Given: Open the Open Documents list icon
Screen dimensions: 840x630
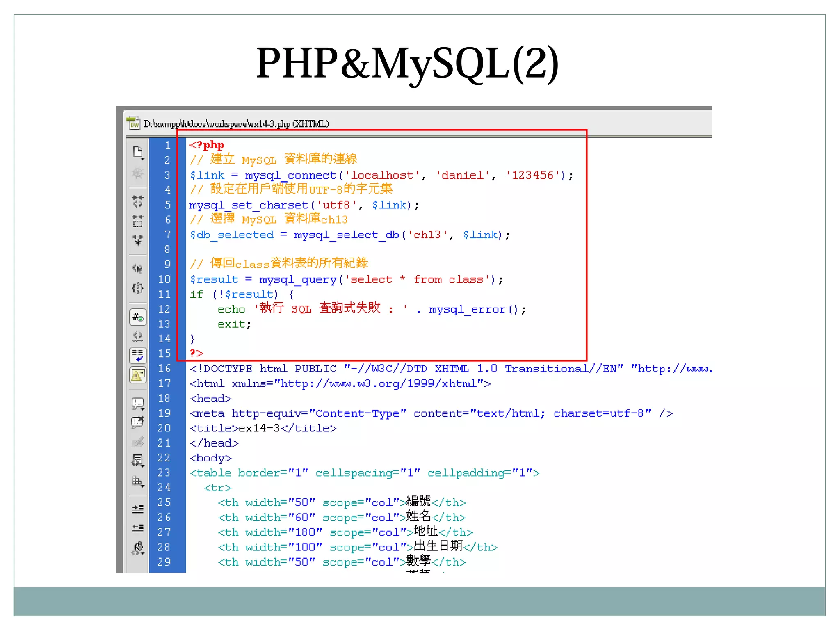Looking at the screenshot, I should [x=138, y=153].
